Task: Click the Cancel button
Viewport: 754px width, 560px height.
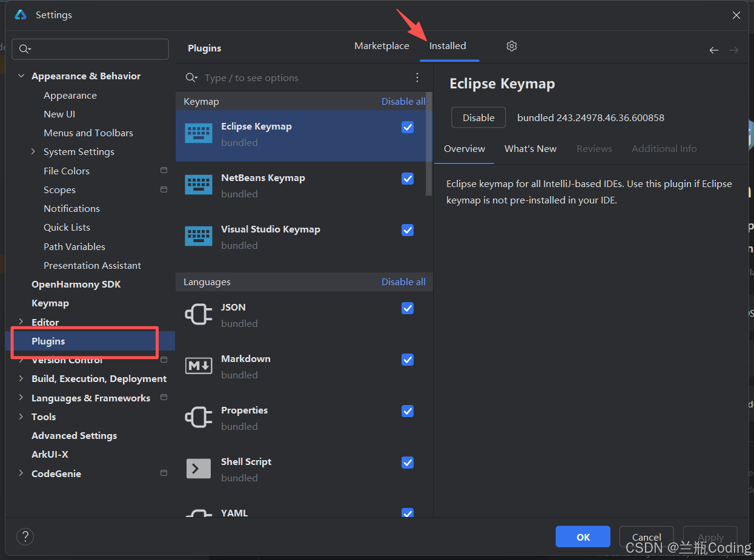Action: click(x=646, y=537)
